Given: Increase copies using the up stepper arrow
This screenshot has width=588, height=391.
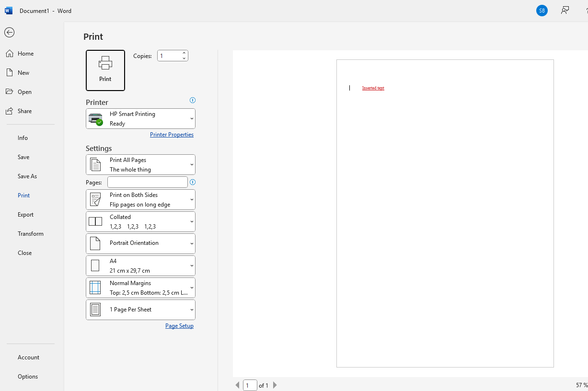Looking at the screenshot, I should pyautogui.click(x=184, y=52).
